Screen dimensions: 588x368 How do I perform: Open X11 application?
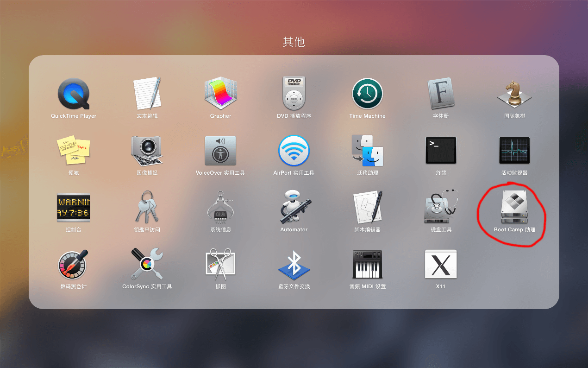pyautogui.click(x=441, y=264)
